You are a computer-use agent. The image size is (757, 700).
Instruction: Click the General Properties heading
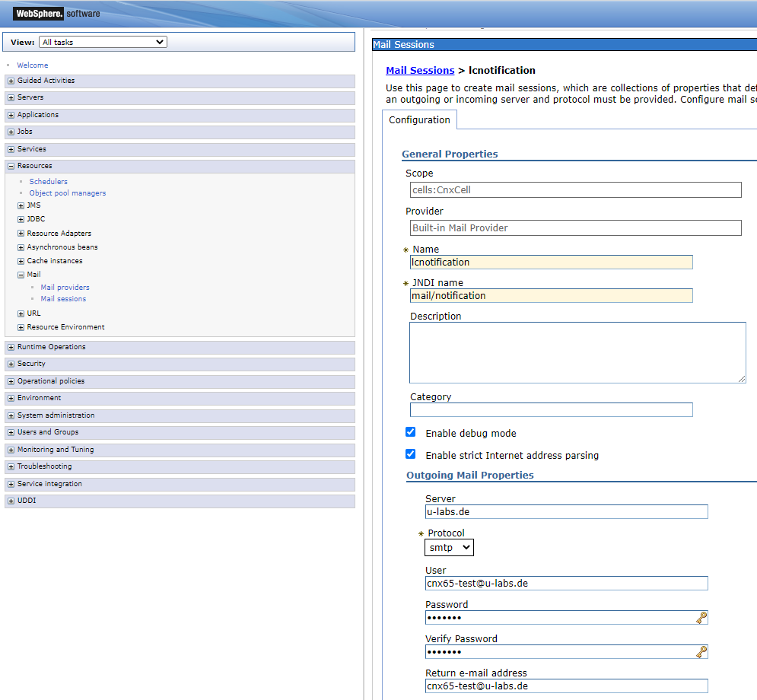coord(450,154)
